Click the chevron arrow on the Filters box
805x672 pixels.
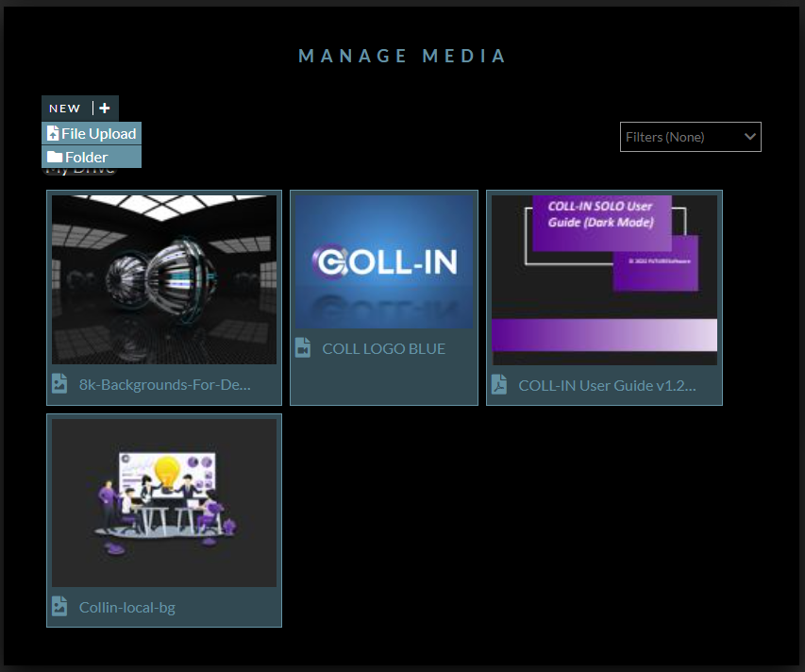[x=750, y=137]
